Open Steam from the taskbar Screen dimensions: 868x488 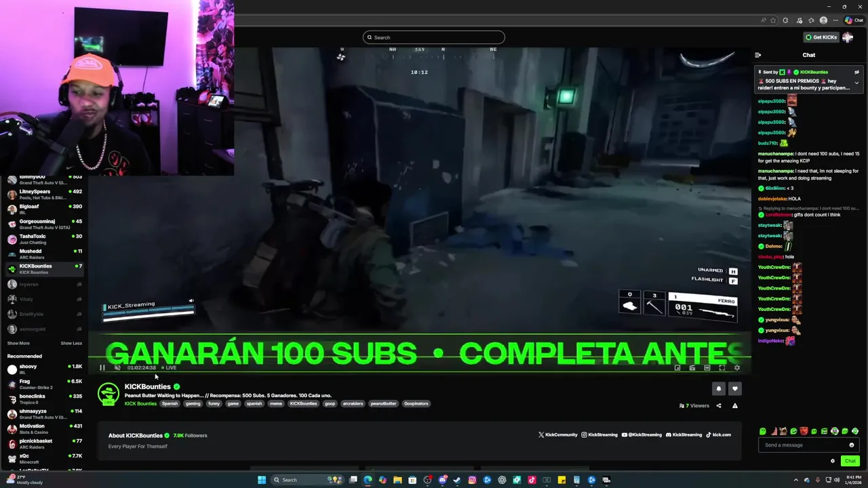[x=457, y=480]
